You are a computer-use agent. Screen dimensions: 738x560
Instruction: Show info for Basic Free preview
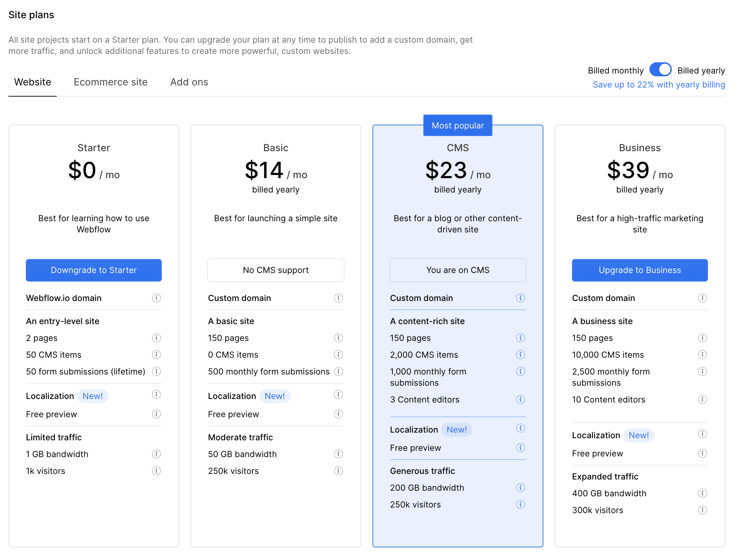point(339,414)
